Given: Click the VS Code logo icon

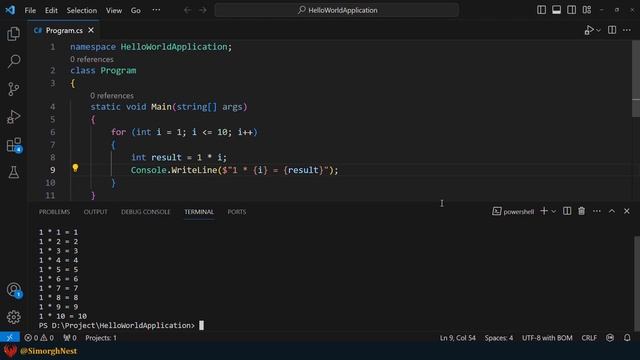Looking at the screenshot, I should click(10, 10).
